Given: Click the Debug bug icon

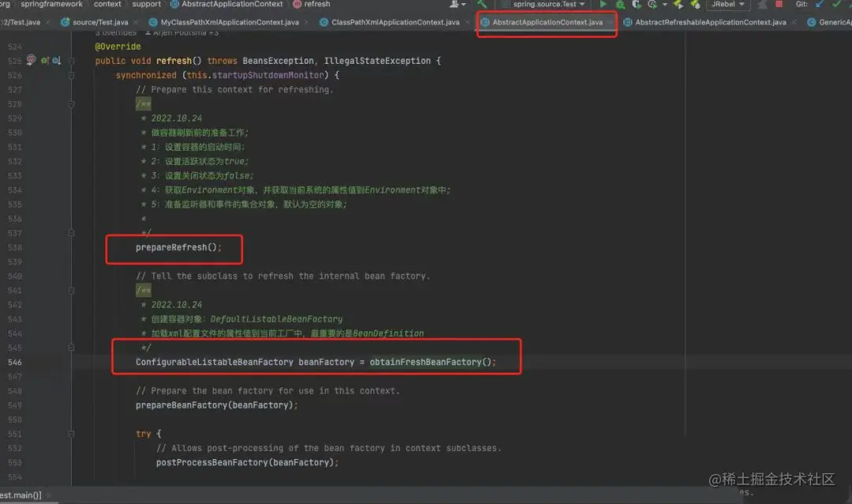Looking at the screenshot, I should point(619,4).
